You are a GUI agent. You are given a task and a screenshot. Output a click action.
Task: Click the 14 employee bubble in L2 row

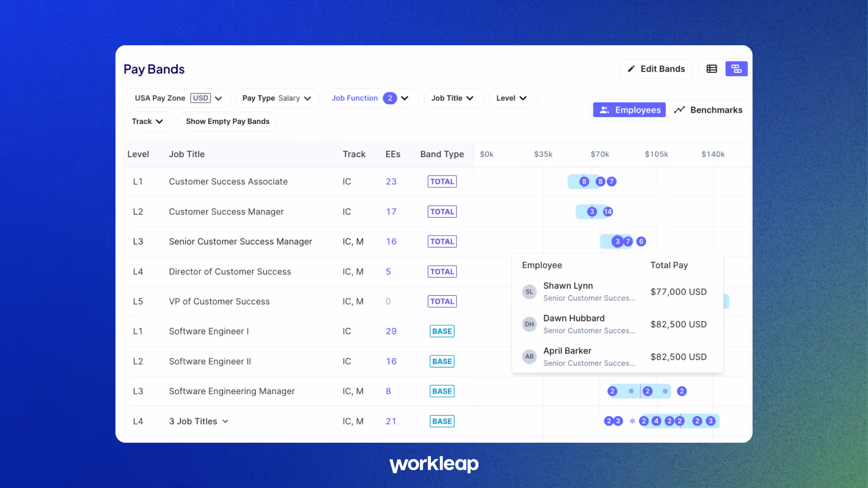pos(608,211)
